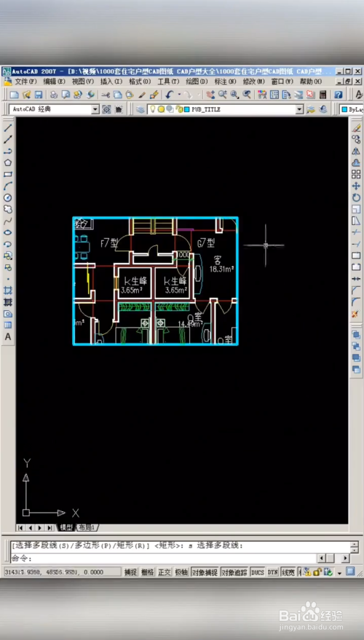Screen dimensions: 364x640
Task: Select the Copy object tool
Action: point(356,140)
